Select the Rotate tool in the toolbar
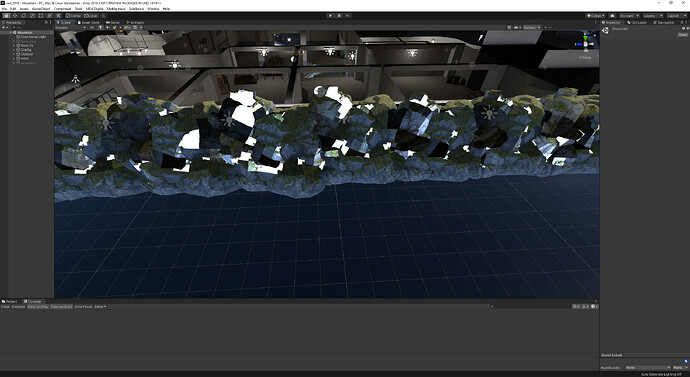This screenshot has height=377, width=690. [x=23, y=15]
